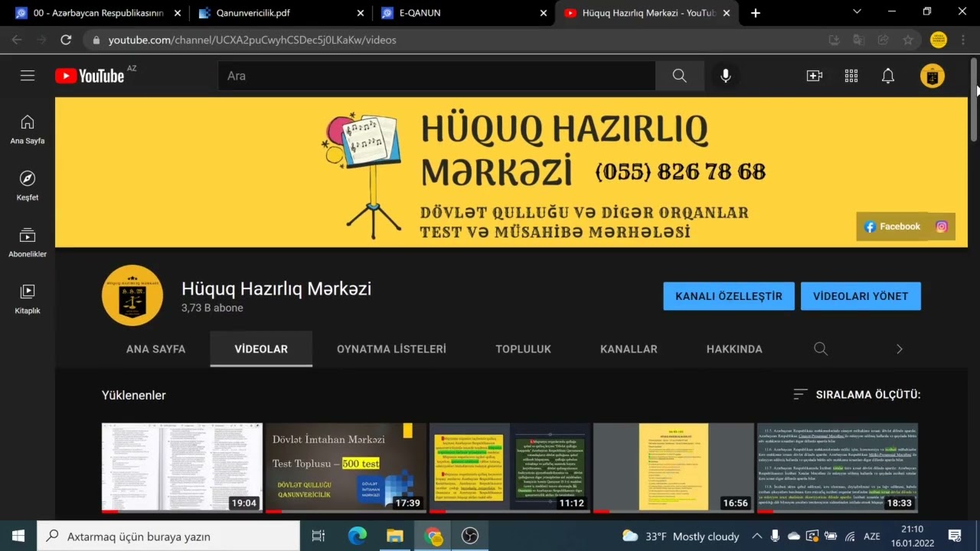Open a new browser tab
This screenshot has height=551, width=980.
click(x=756, y=13)
